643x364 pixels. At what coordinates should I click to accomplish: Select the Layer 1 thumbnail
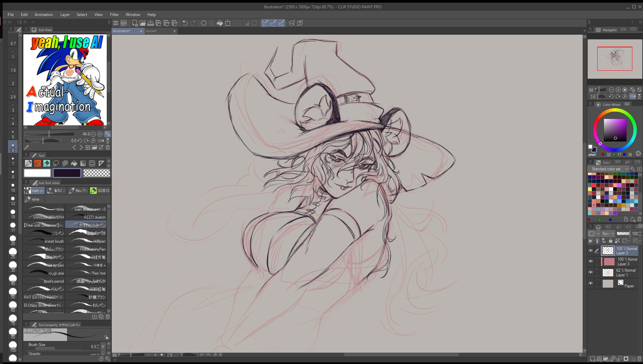tap(608, 273)
